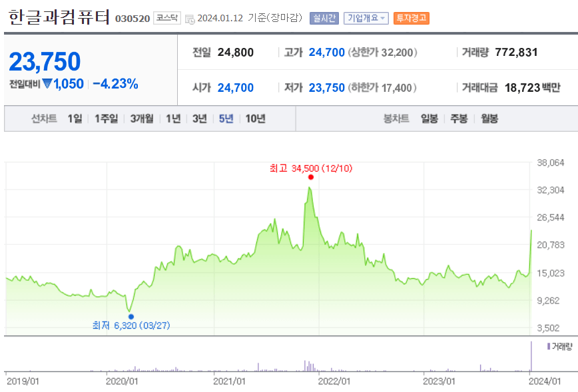Select the 3개월 line chart period
Screen dimensions: 578x392
tap(142, 118)
